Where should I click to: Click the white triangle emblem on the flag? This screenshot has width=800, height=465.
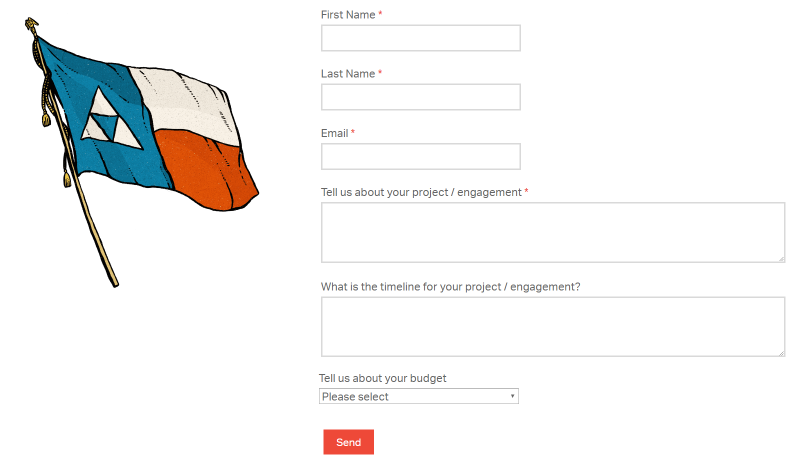pyautogui.click(x=109, y=121)
